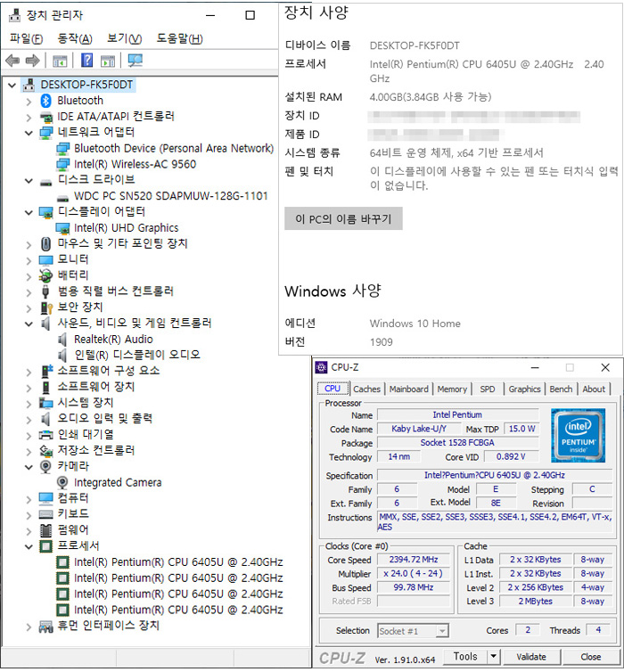Image resolution: width=624 pixels, height=672 pixels.
Task: Click the 디스플레이 어댑터 category icon
Action: click(45, 212)
